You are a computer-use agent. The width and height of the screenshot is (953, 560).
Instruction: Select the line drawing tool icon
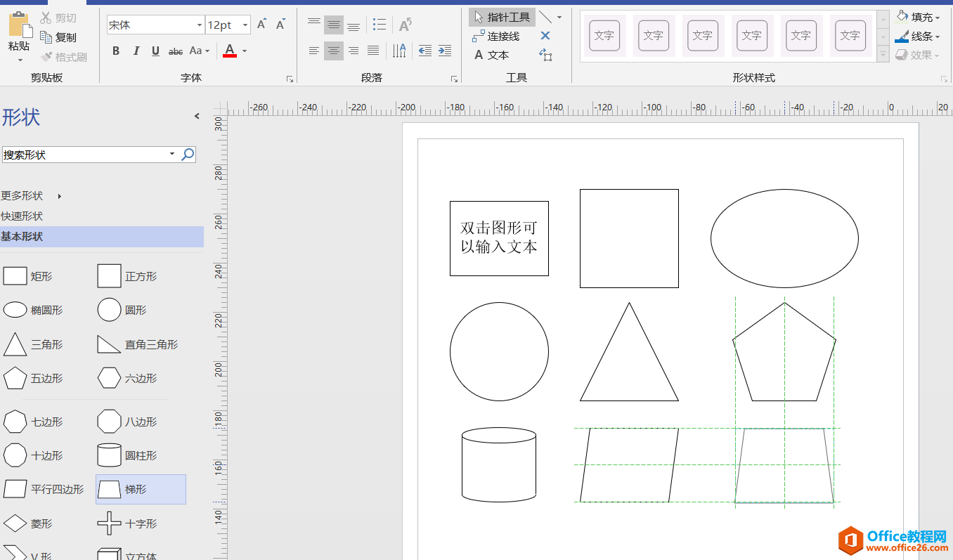pos(545,17)
